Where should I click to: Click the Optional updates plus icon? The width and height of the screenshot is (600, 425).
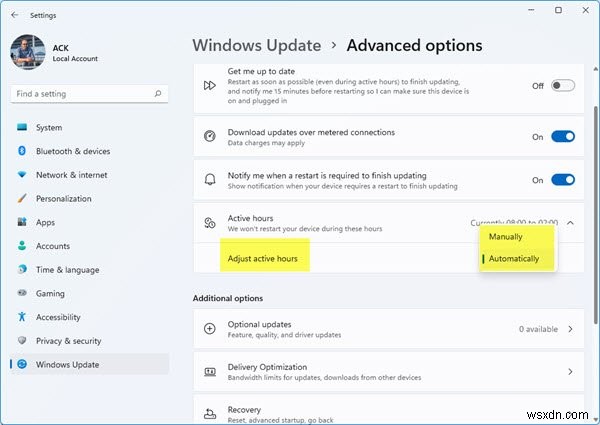(210, 329)
